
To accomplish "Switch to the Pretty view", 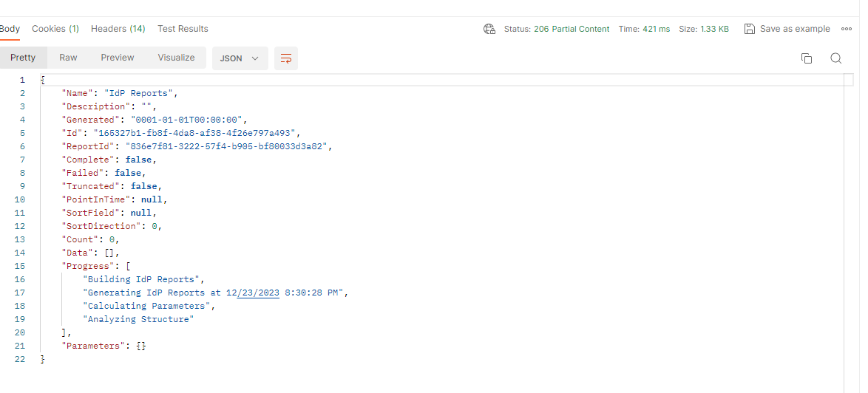I will (x=23, y=58).
